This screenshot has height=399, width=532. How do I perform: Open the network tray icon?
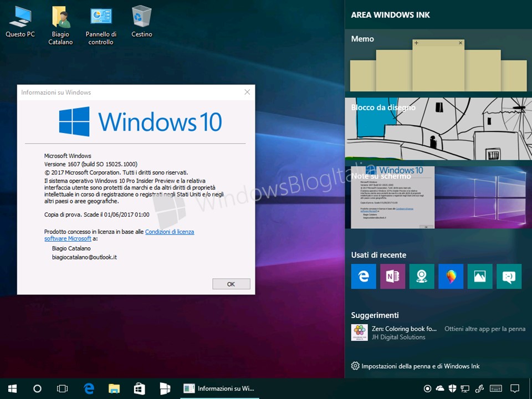click(x=464, y=389)
